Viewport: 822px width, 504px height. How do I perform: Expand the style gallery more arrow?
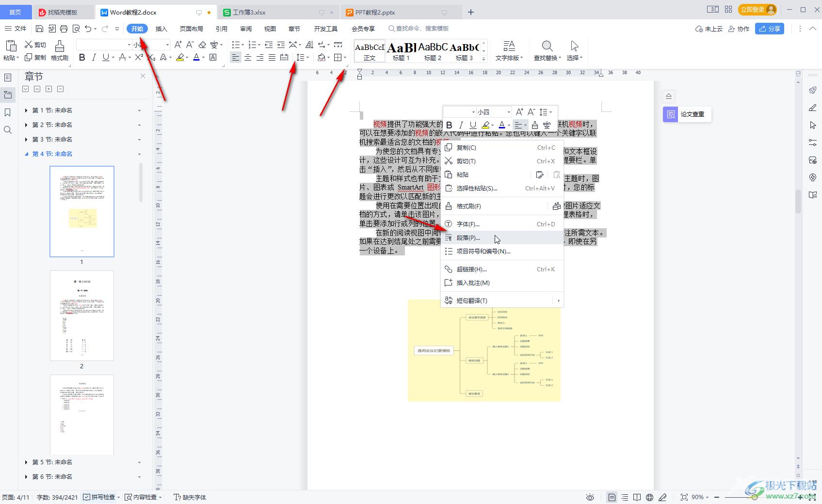[x=484, y=59]
